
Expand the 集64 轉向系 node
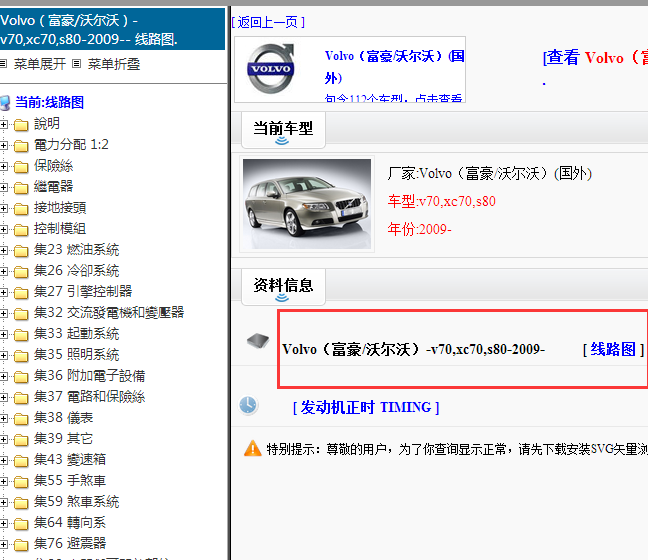coord(4,523)
